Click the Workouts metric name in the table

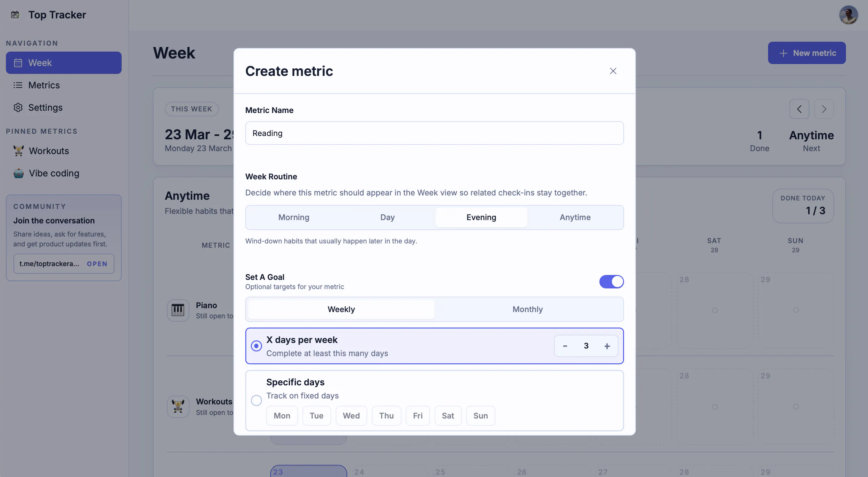214,401
